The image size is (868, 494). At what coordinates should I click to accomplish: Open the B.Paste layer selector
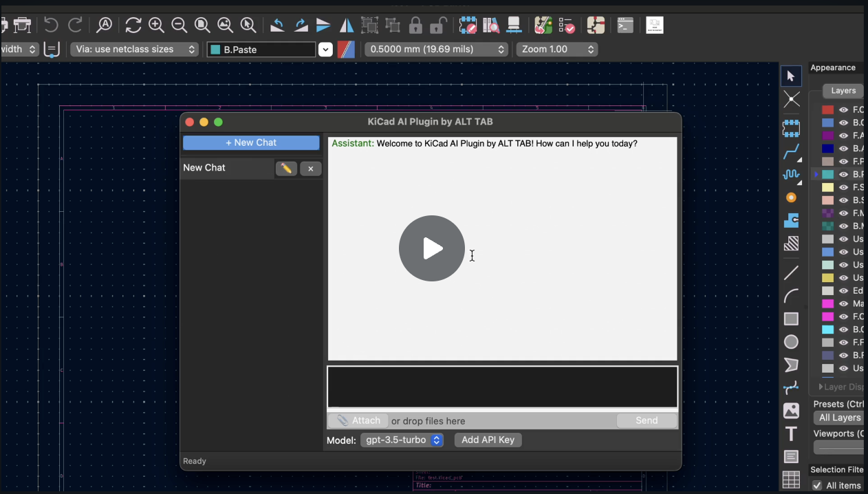click(325, 50)
